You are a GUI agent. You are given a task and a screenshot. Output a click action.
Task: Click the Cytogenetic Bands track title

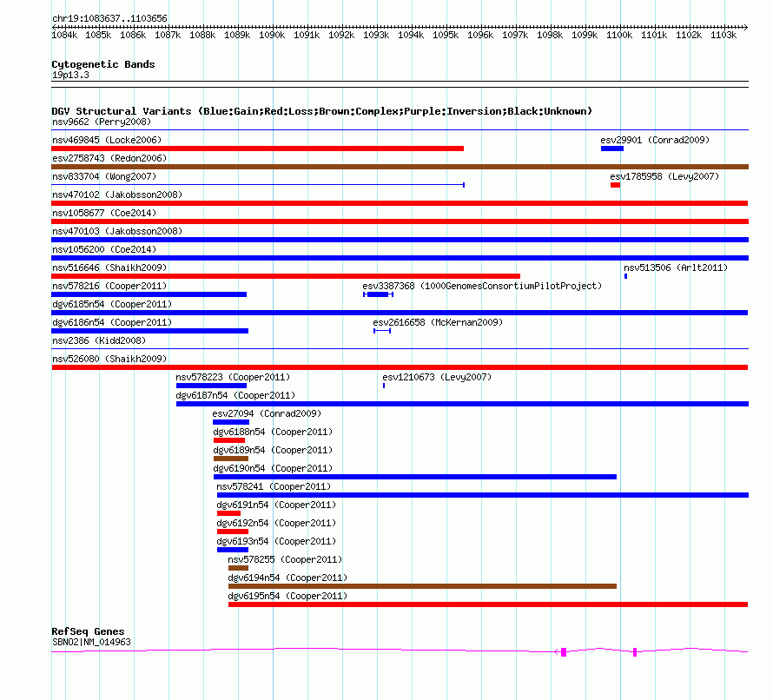(x=103, y=64)
